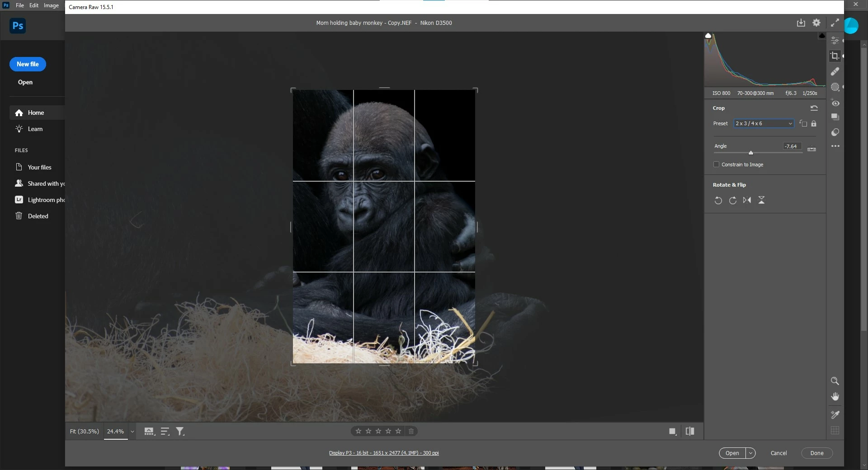Rotate image counterclockwise

(x=718, y=200)
